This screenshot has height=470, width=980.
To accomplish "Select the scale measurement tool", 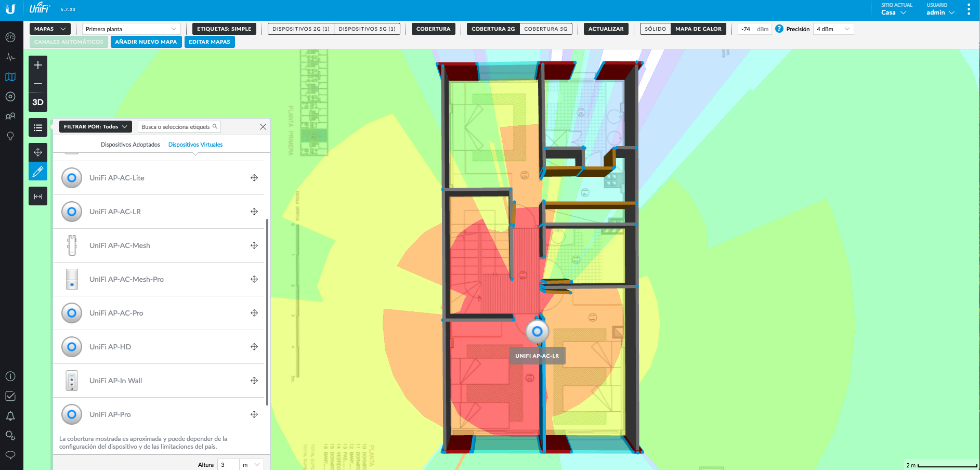I will point(38,197).
